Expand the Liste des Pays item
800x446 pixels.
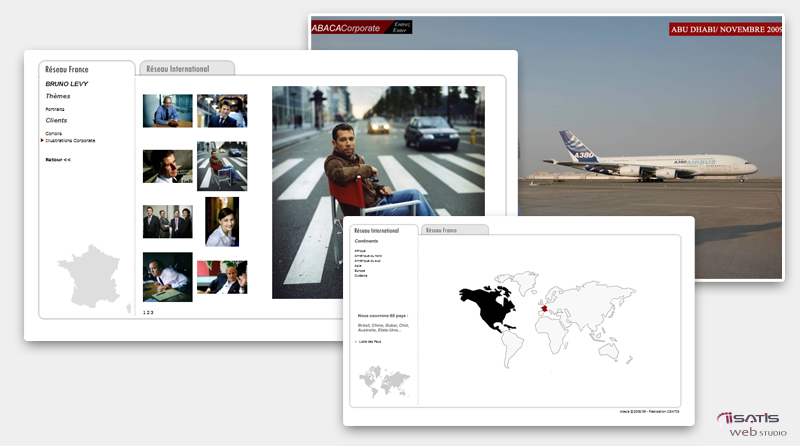click(x=371, y=342)
